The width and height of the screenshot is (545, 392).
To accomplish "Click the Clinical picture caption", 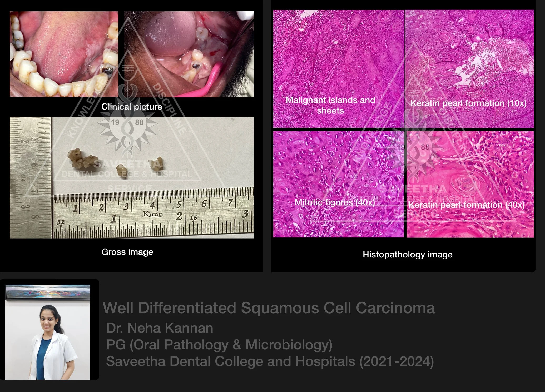I will coord(132,107).
